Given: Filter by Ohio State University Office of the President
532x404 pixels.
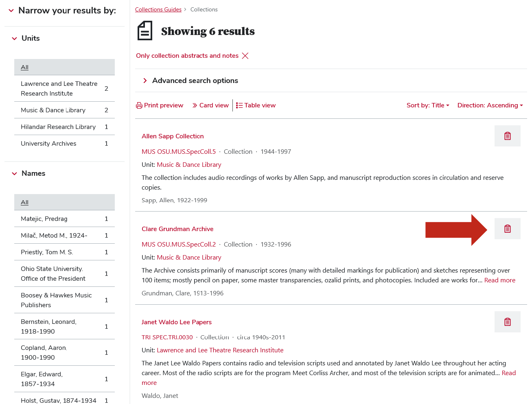Looking at the screenshot, I should click(64, 274).
